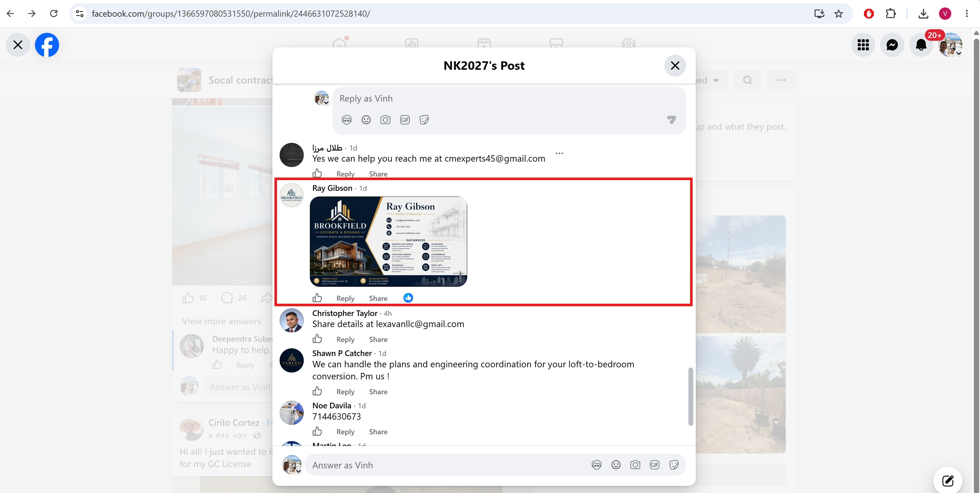Attach a photo in reply box
Image resolution: width=980 pixels, height=493 pixels.
[x=385, y=120]
